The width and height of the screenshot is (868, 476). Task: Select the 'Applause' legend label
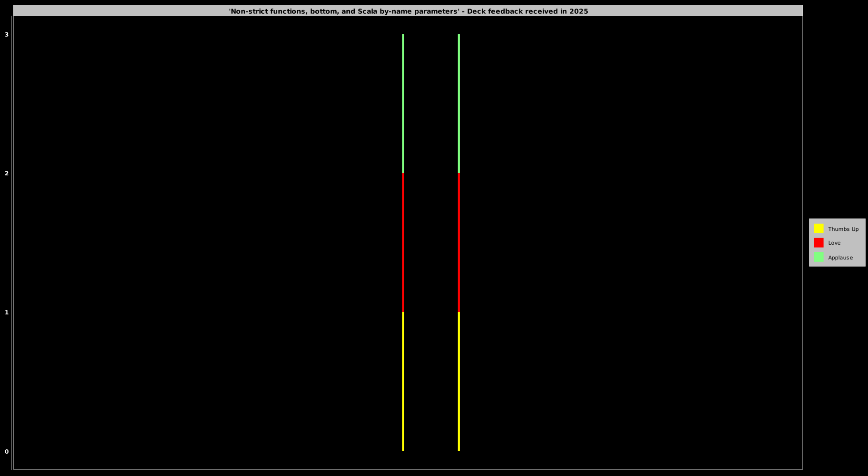840,258
